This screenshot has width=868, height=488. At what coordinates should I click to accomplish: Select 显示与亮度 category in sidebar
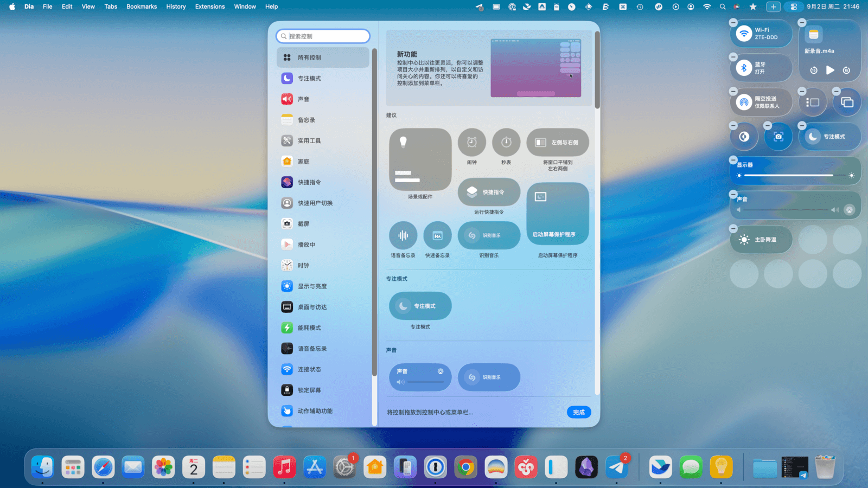312,286
